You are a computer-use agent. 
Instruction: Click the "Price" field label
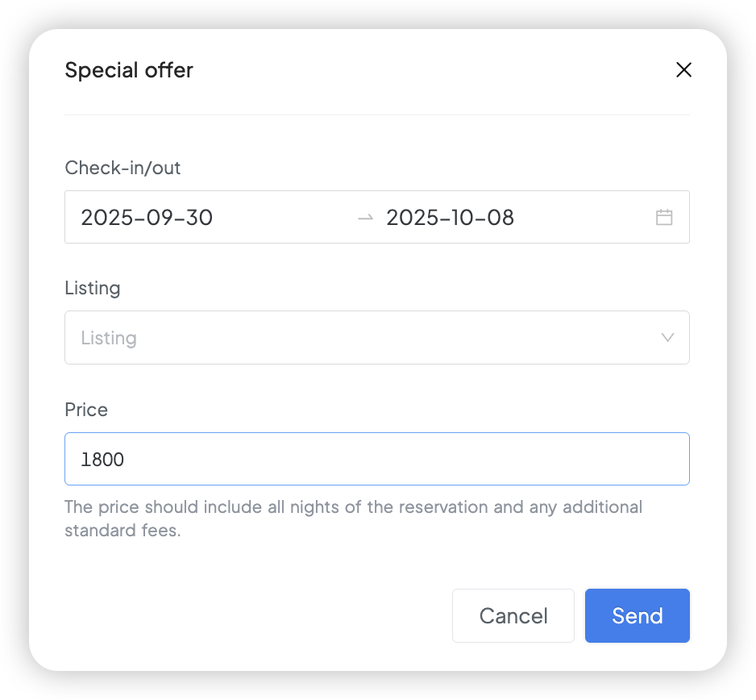(x=86, y=410)
